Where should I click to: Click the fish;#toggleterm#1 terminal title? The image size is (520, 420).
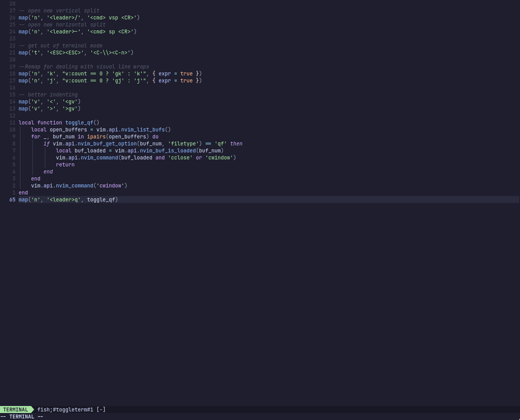(x=65, y=409)
